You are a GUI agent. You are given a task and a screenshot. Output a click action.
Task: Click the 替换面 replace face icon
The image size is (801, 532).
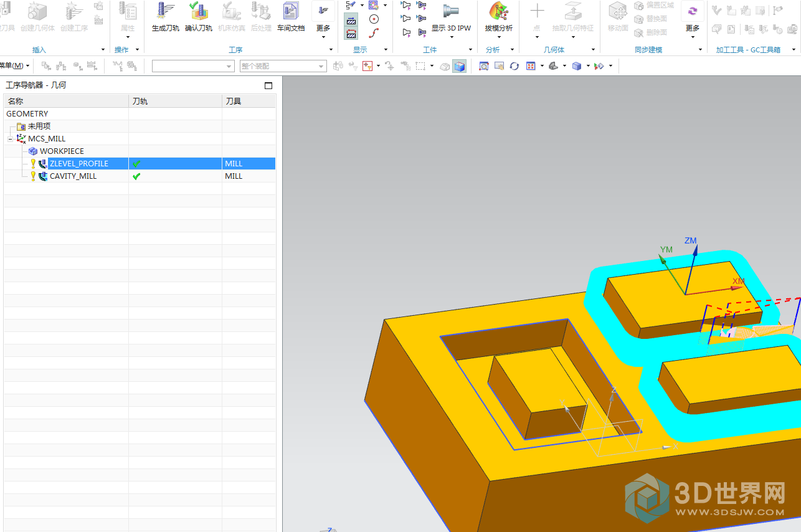(651, 19)
